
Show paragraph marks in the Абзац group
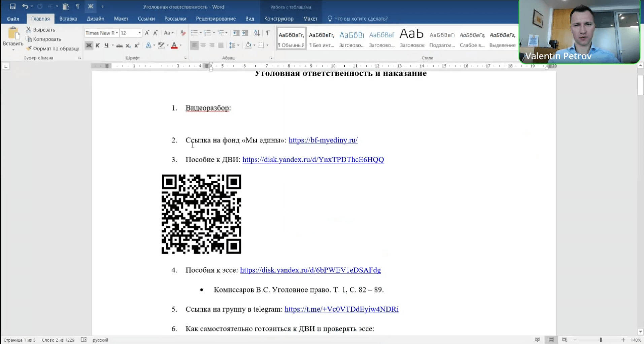(x=268, y=33)
